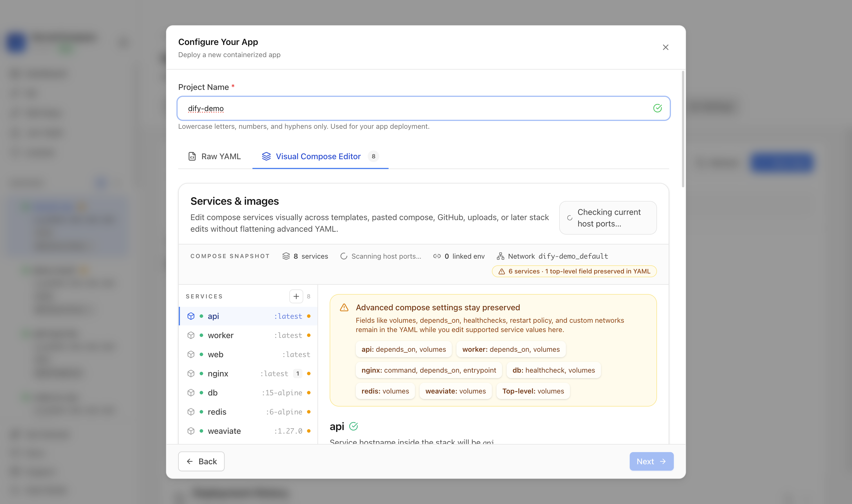This screenshot has height=504, width=852.
Task: Click the worker: depends_on, volumes chip
Action: [x=511, y=349]
